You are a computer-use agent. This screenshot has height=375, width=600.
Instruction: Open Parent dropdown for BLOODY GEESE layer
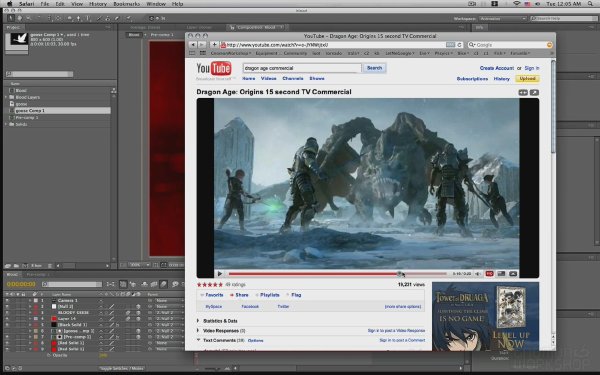click(169, 313)
